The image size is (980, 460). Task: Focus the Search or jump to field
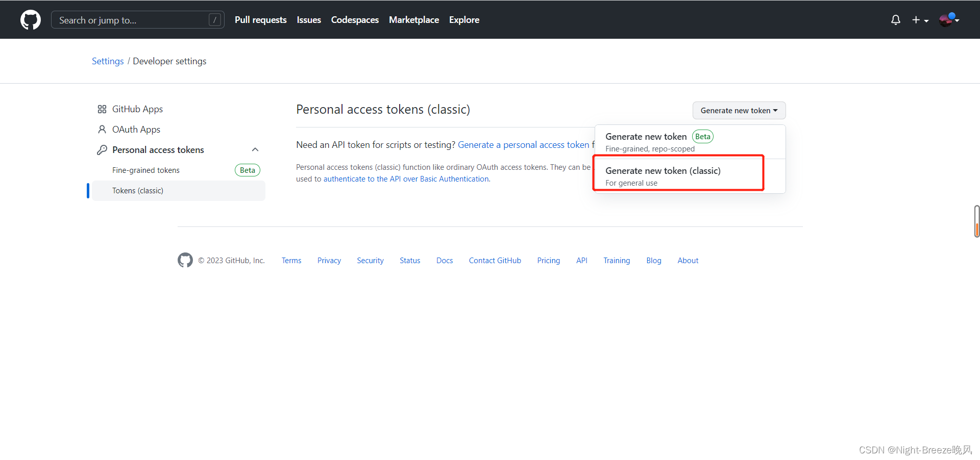click(138, 20)
